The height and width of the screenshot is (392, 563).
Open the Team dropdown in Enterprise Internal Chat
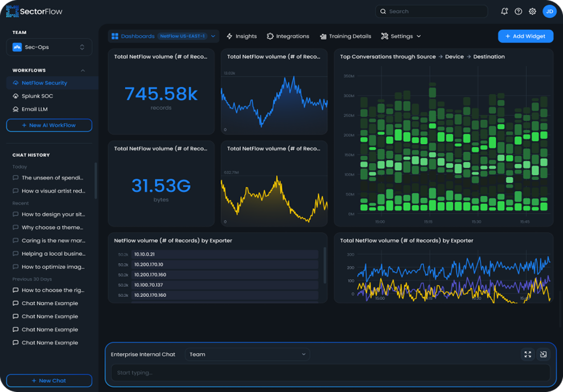point(247,354)
